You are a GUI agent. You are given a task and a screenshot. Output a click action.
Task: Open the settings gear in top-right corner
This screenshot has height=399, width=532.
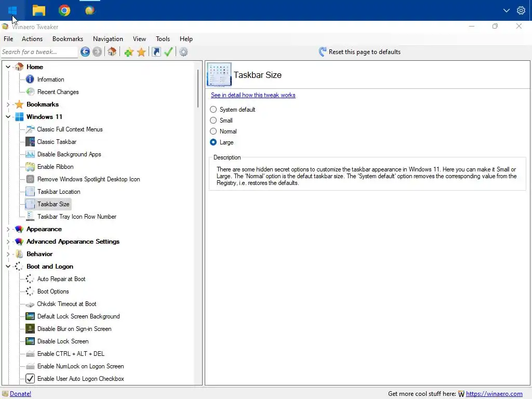[x=521, y=10]
